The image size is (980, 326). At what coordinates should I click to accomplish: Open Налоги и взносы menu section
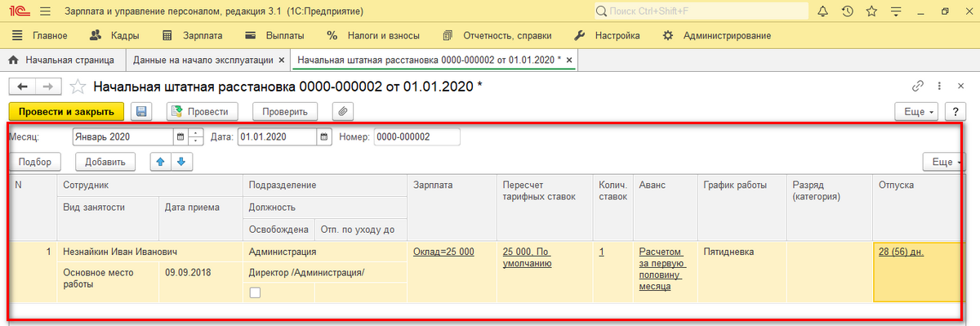pyautogui.click(x=374, y=36)
